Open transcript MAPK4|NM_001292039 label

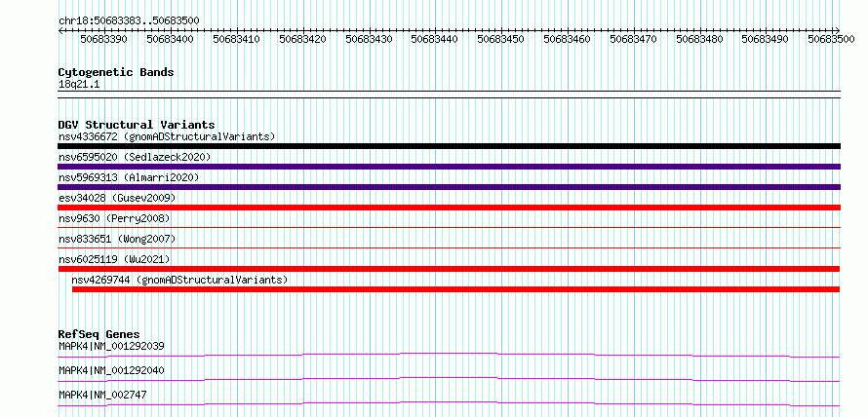[111, 346]
